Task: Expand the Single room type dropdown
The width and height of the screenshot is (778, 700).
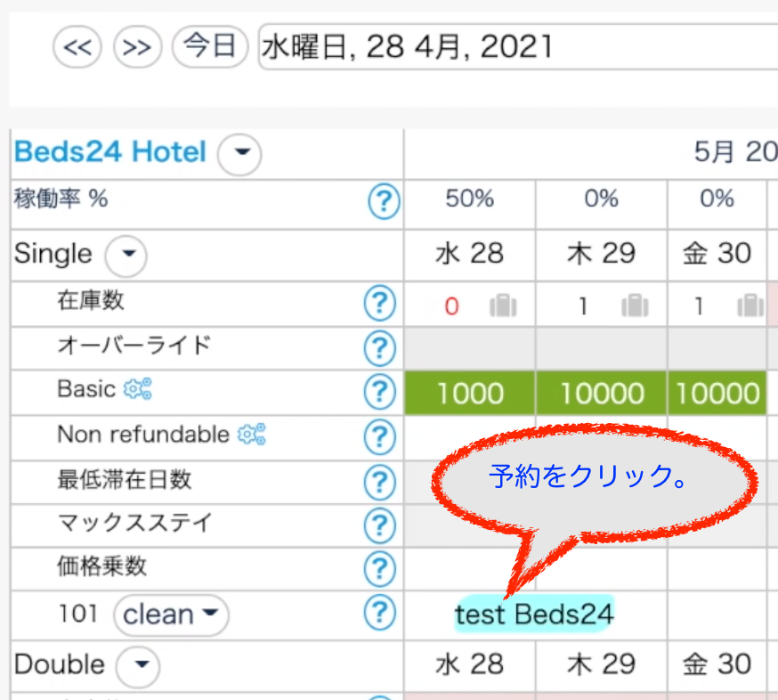Action: point(126,256)
